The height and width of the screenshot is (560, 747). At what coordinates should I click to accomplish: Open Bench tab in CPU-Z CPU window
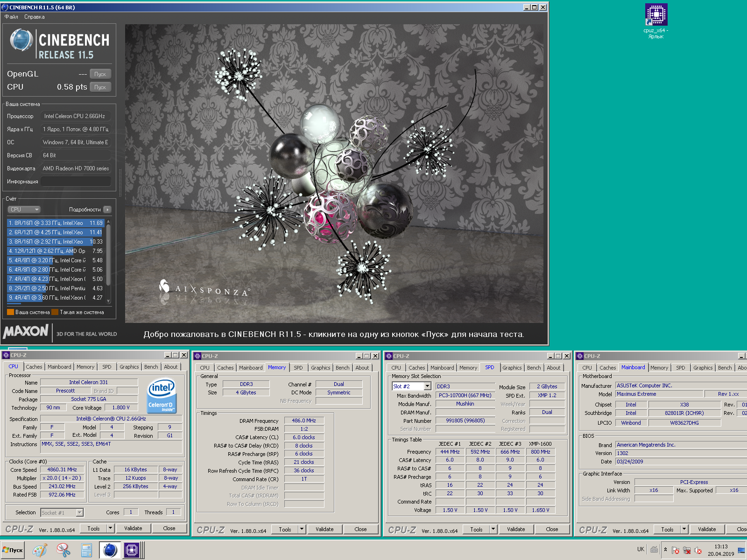pyautogui.click(x=151, y=367)
